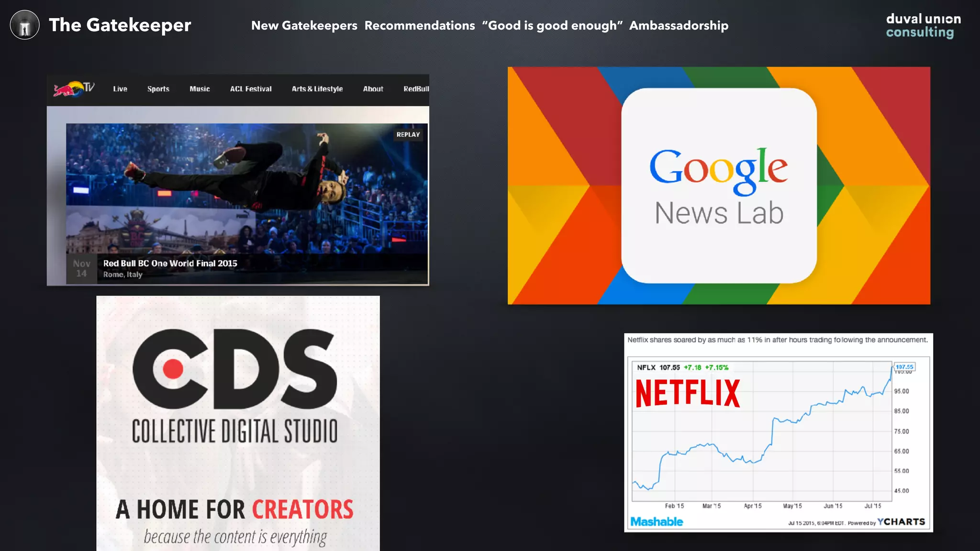Select the Music navigation item
Viewport: 980px width, 551px height.
200,89
